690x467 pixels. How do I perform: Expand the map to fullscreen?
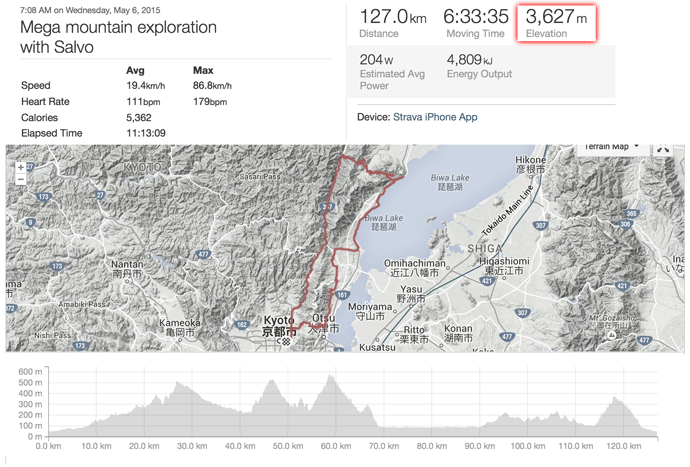click(663, 149)
